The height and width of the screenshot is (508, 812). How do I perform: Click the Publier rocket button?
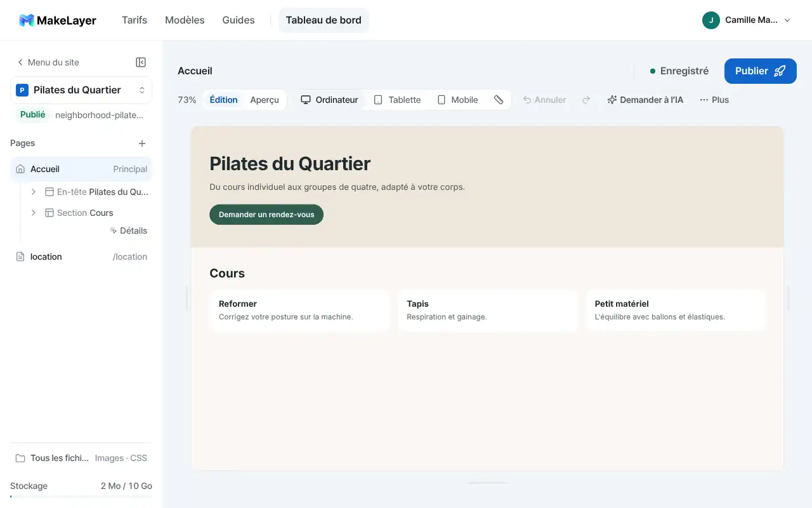coord(760,71)
